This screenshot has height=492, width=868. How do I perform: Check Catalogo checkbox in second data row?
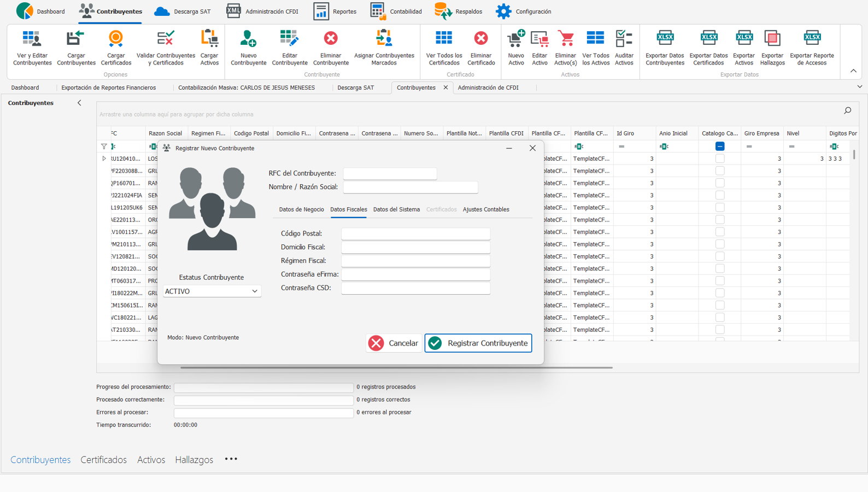coord(720,171)
